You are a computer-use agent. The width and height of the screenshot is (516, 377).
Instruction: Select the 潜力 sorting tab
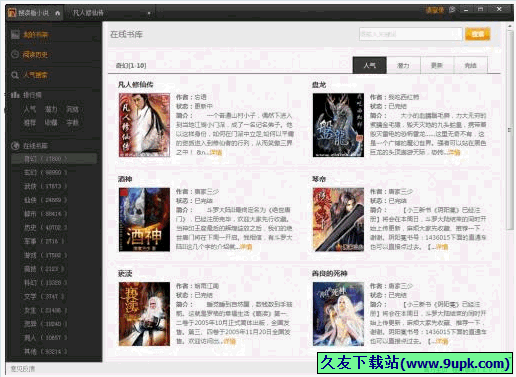point(403,65)
